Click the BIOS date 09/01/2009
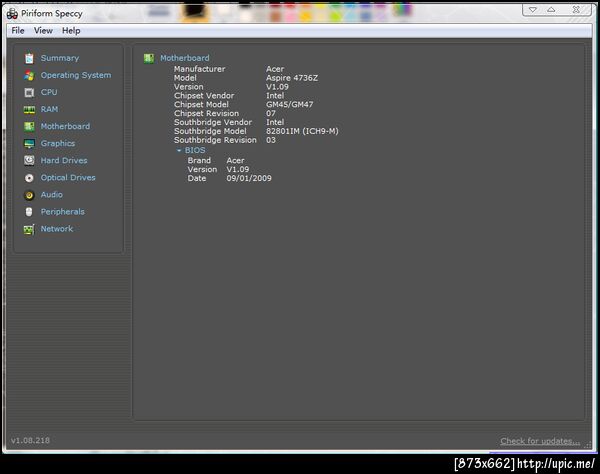Viewport: 600px width, 474px height. (x=249, y=178)
